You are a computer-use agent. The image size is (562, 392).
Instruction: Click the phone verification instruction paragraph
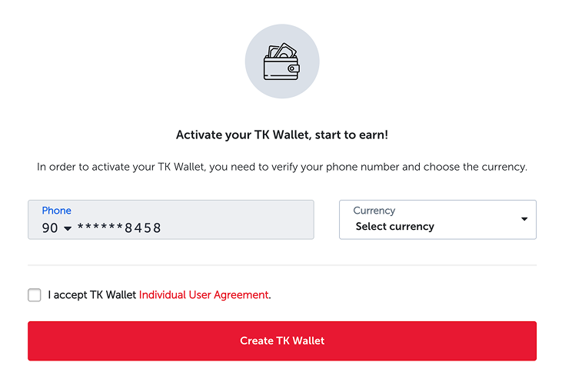point(281,167)
